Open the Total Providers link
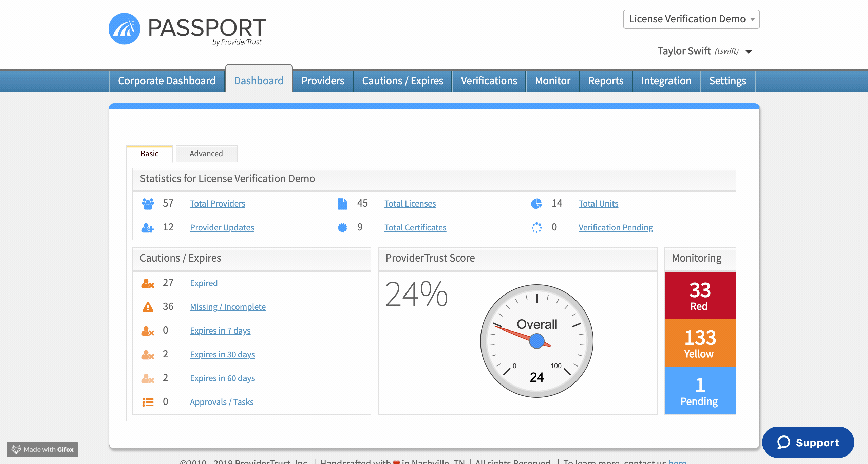Viewport: 868px width, 464px height. click(x=218, y=204)
